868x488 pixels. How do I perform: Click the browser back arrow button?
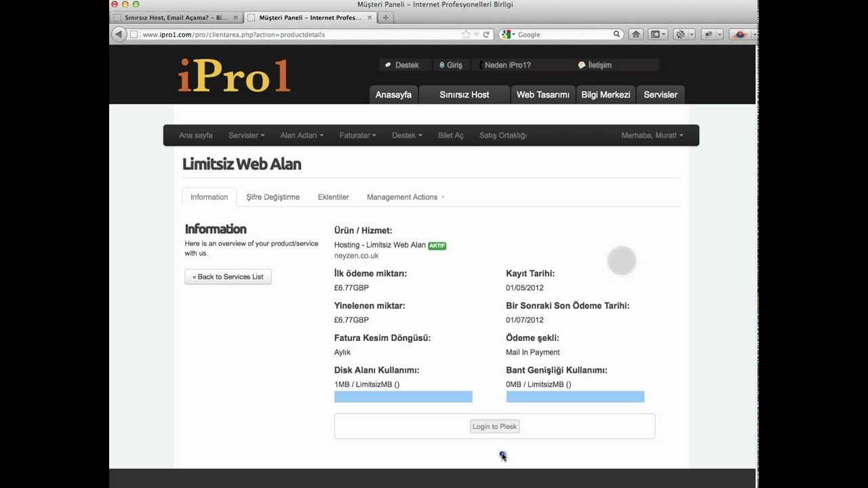click(119, 34)
